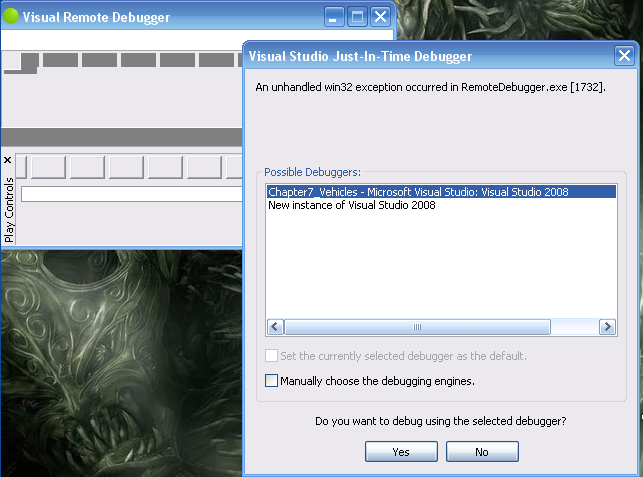Select Chapter7_Vehicles Visual Studio 2008 debugger

pyautogui.click(x=418, y=192)
